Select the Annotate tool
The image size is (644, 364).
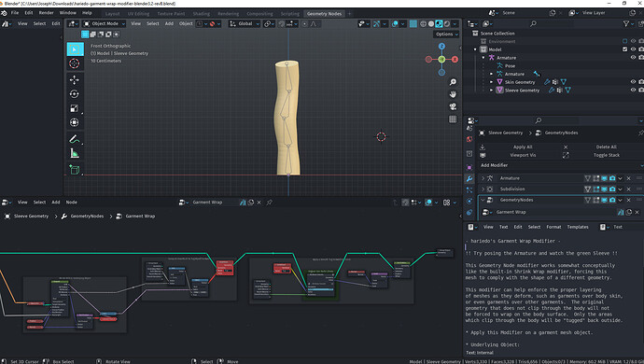point(75,139)
